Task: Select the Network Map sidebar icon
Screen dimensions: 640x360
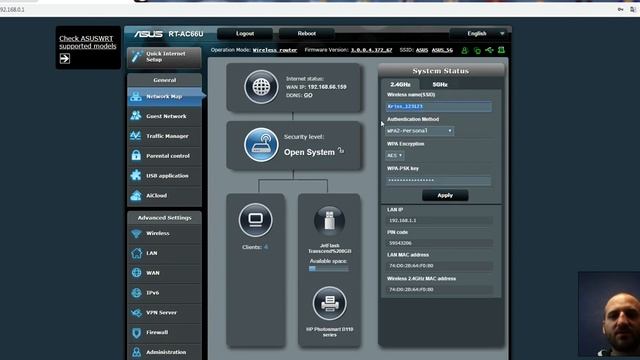Action: coord(136,96)
